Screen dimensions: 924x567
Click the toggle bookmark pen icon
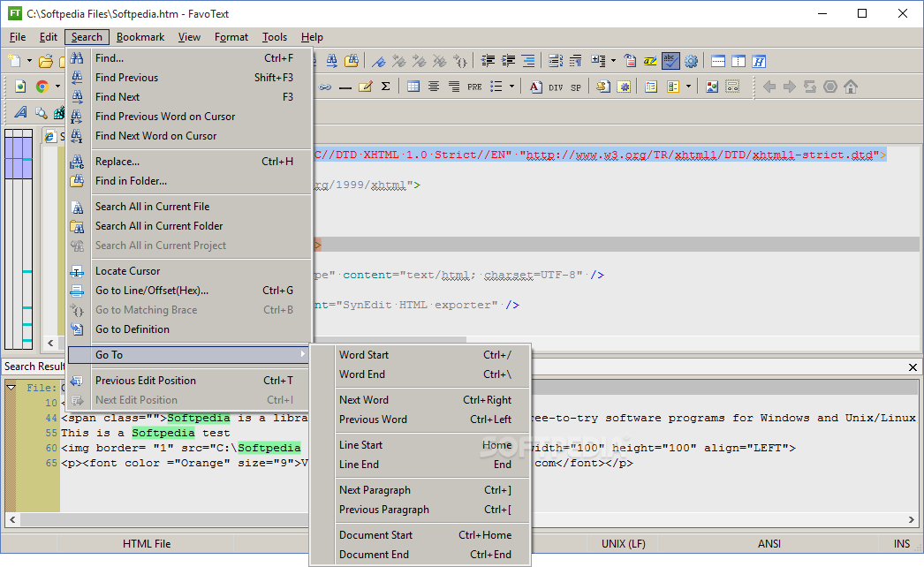[378, 61]
